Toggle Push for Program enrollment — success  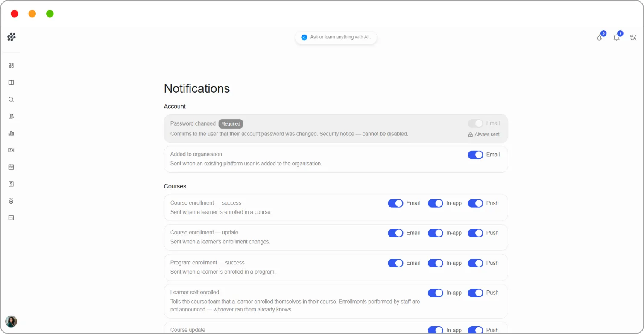[475, 263]
